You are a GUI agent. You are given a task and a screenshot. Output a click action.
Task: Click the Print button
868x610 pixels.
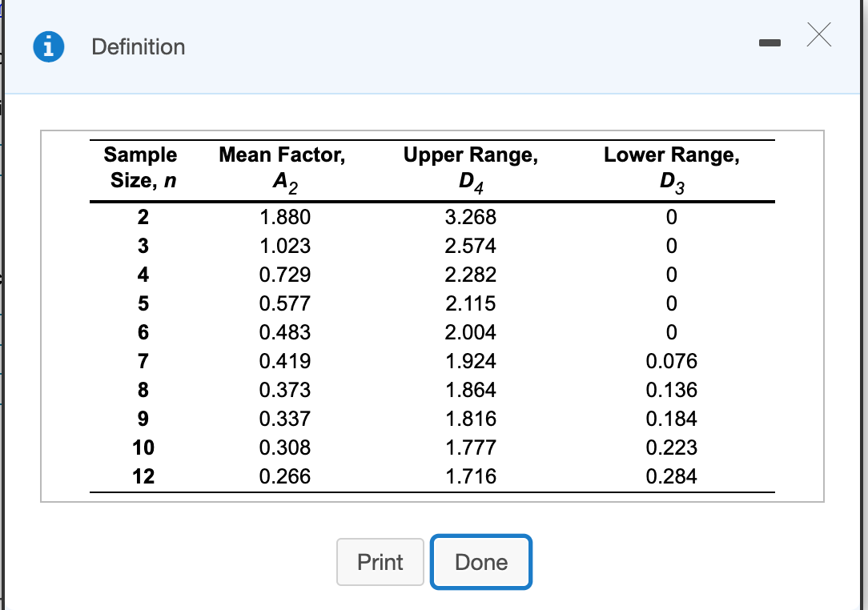pos(380,562)
